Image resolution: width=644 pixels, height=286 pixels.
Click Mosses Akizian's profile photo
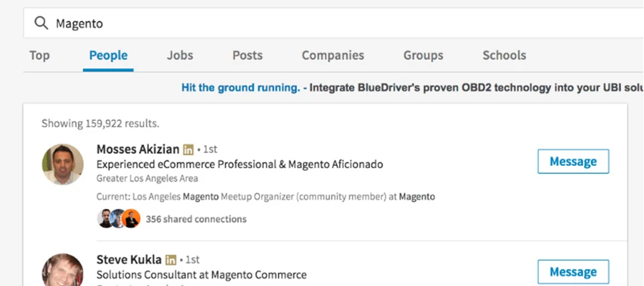pyautogui.click(x=62, y=164)
